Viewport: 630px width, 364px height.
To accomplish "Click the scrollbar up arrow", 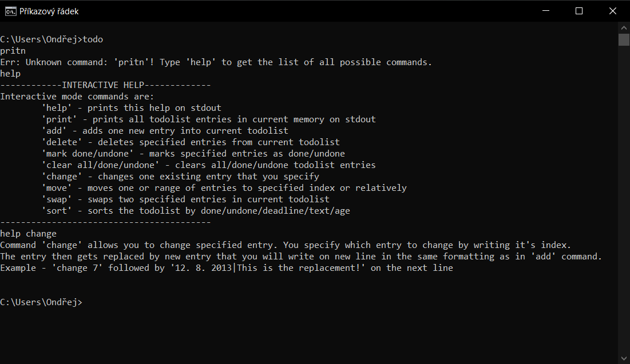I will 624,27.
